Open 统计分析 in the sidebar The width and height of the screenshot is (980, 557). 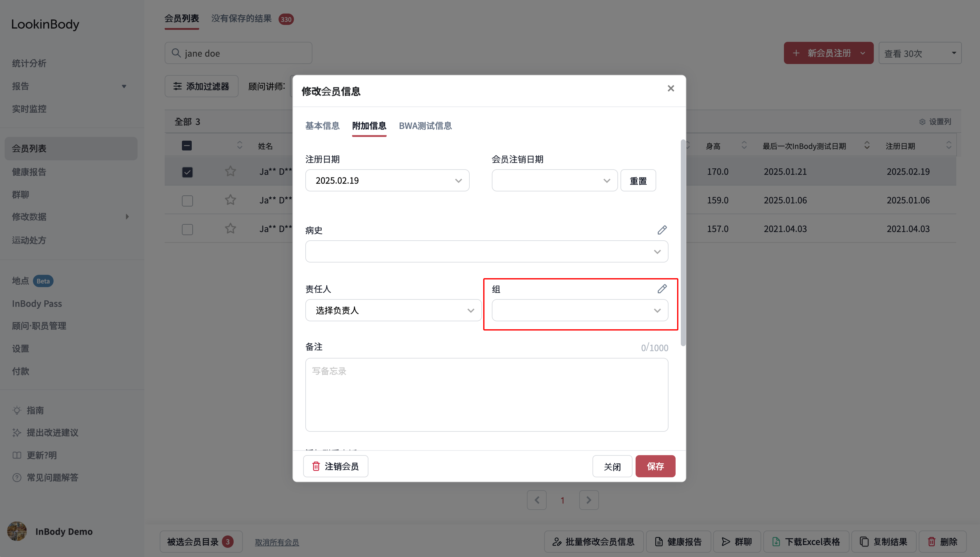pos(29,63)
